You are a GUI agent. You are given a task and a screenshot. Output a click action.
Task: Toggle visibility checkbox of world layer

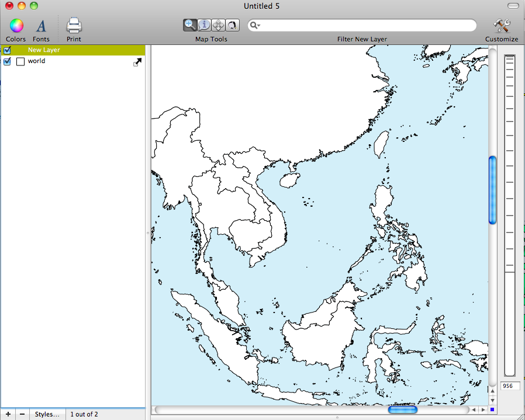(x=7, y=61)
